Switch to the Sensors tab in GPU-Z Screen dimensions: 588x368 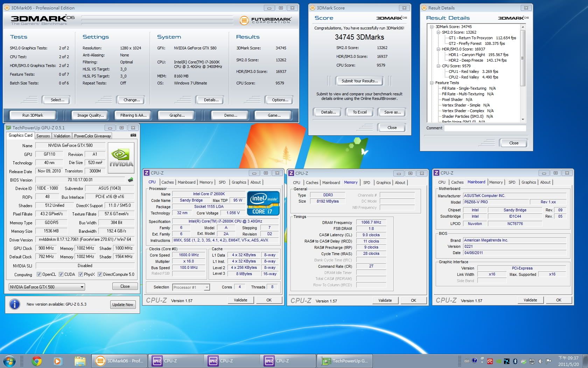click(43, 136)
